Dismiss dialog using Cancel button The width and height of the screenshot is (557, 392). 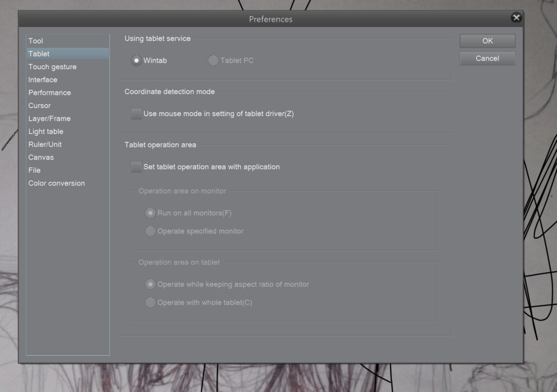tap(487, 58)
